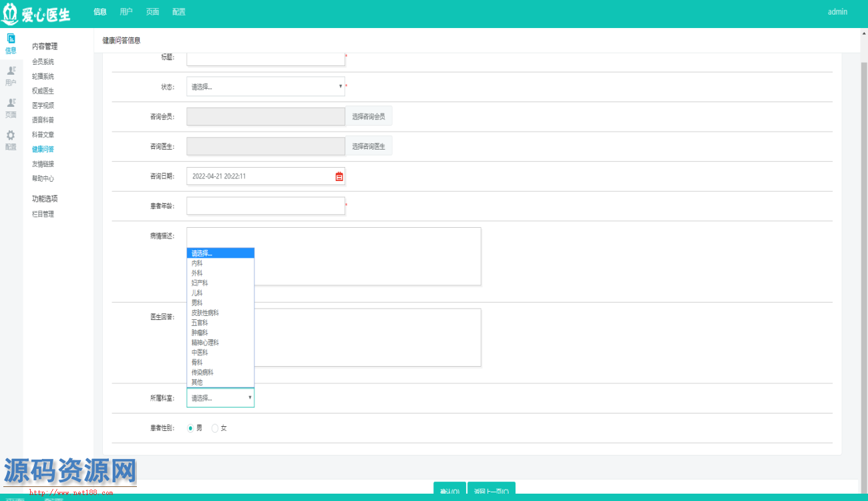Focus the 咨询医生 input field
868x501 pixels.
point(266,146)
